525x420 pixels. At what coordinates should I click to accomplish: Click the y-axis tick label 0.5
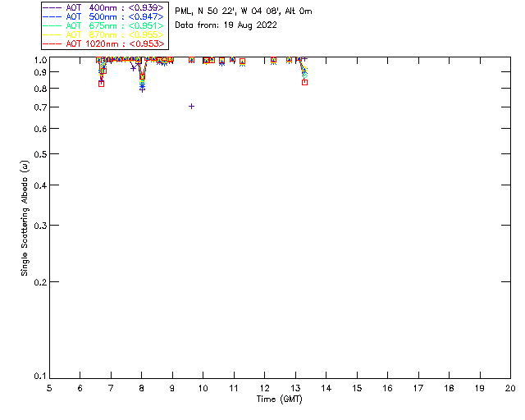click(x=40, y=154)
